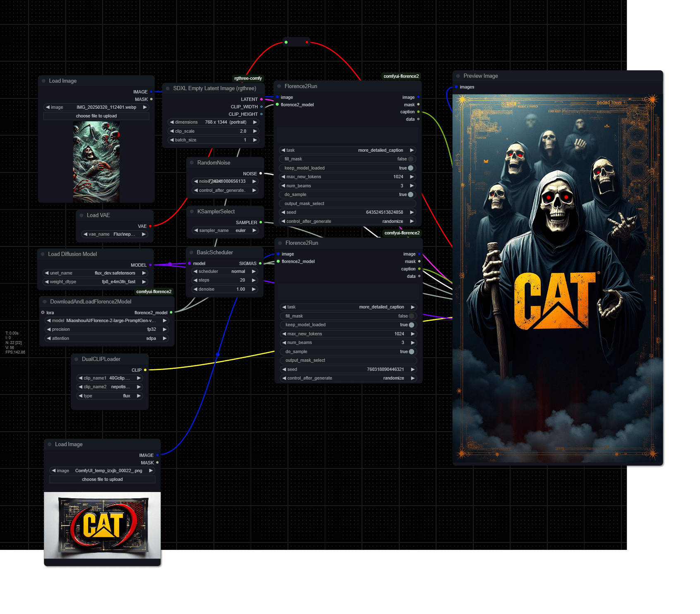Click the NOISE output socket on RandomNoise
The image size is (700, 614).
[x=261, y=174]
